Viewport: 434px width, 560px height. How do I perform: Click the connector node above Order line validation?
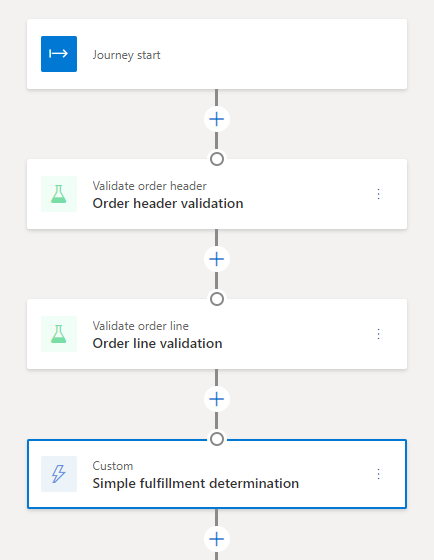click(x=217, y=299)
